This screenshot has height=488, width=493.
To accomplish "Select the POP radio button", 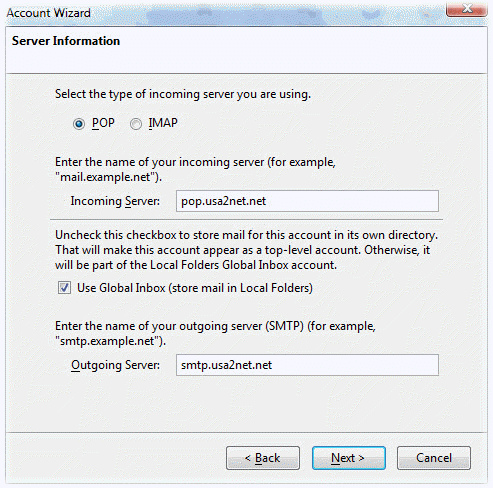I will click(x=79, y=124).
